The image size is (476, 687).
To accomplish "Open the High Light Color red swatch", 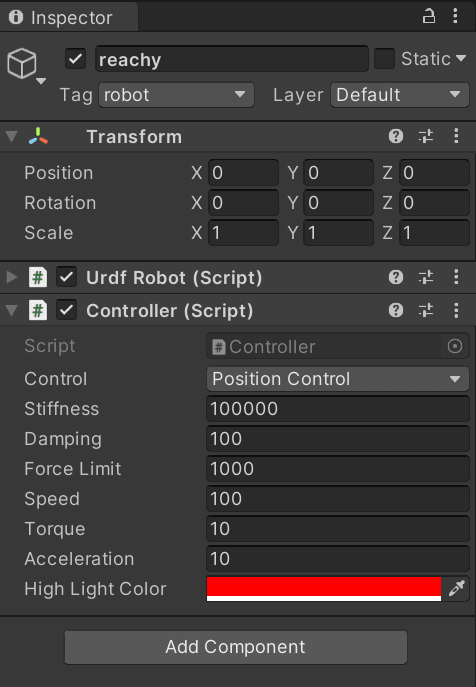I will click(324, 589).
